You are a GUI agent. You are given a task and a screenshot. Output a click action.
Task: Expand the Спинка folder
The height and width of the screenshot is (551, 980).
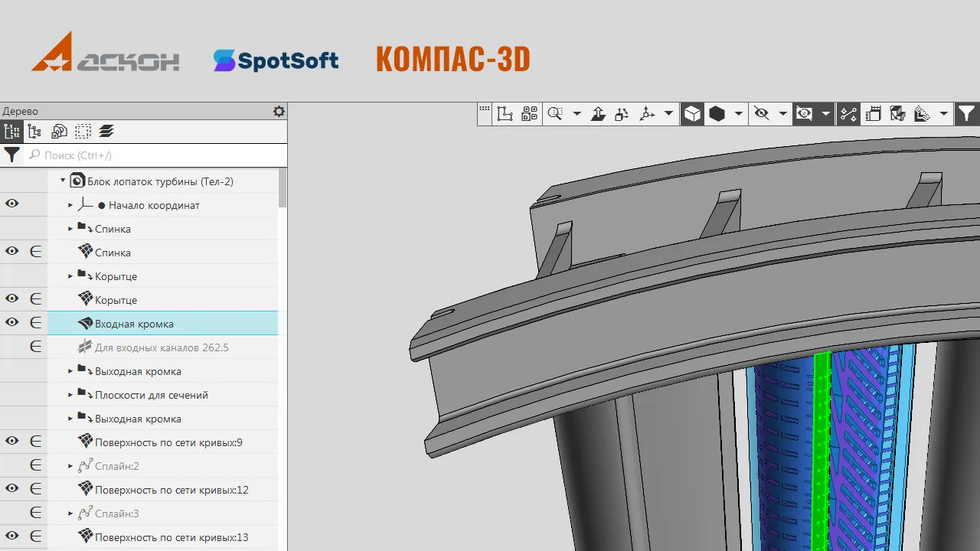pyautogui.click(x=70, y=229)
